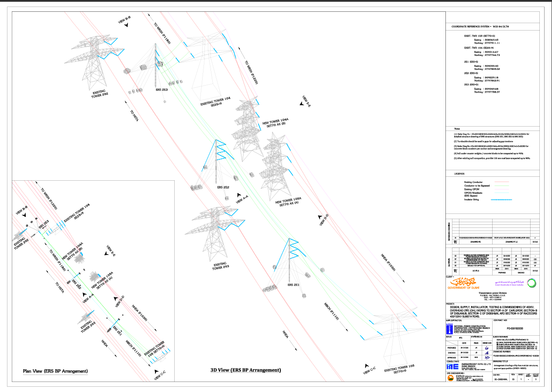
Task: Select the "Plan View (ERS BP Arrangement)" title
Action: pyautogui.click(x=55, y=371)
